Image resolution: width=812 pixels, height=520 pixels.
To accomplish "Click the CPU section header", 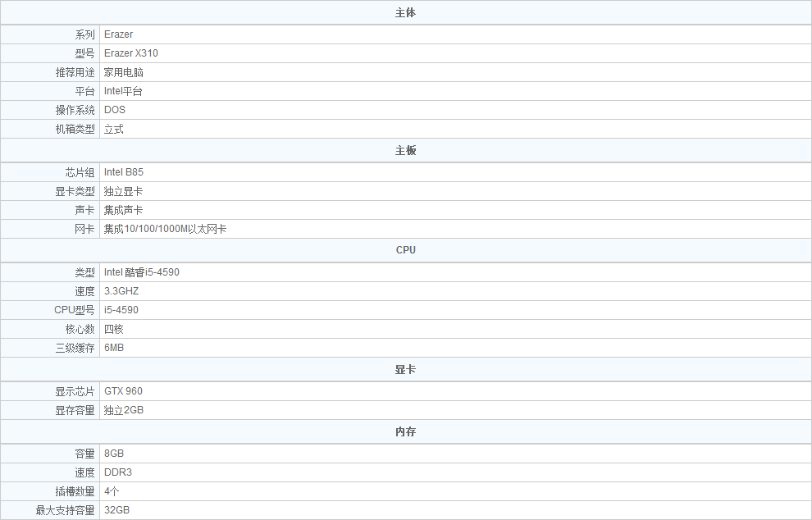I will click(x=405, y=249).
